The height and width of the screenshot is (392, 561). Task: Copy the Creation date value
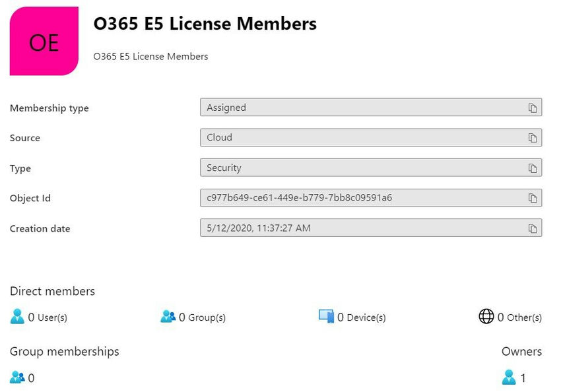pyautogui.click(x=532, y=228)
